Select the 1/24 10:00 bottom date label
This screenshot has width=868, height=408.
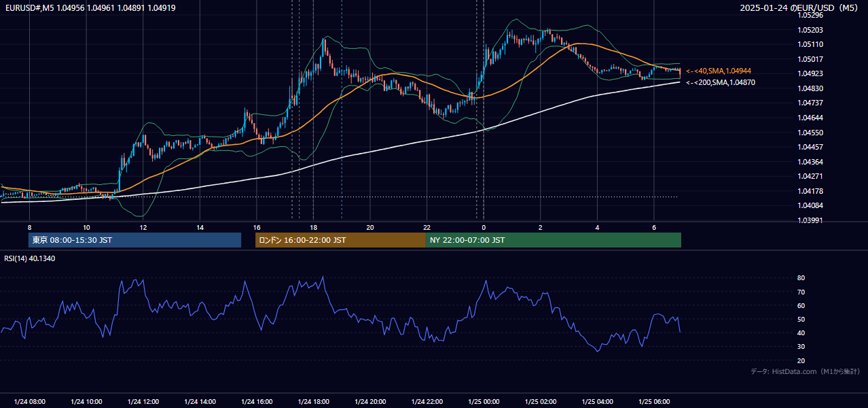click(x=86, y=402)
